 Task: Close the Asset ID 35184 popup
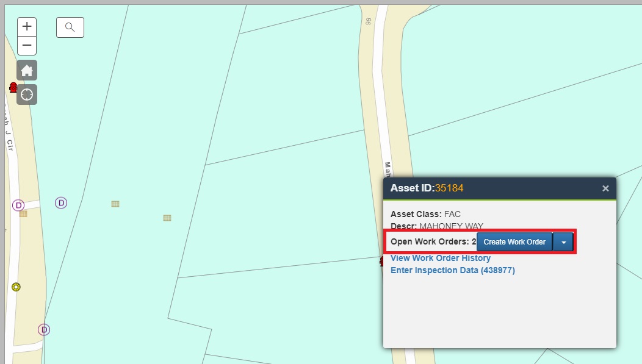tap(605, 188)
